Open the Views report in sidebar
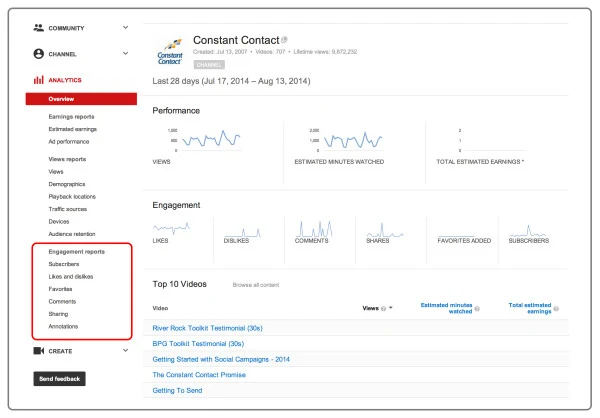The image size is (600, 418). tap(56, 171)
